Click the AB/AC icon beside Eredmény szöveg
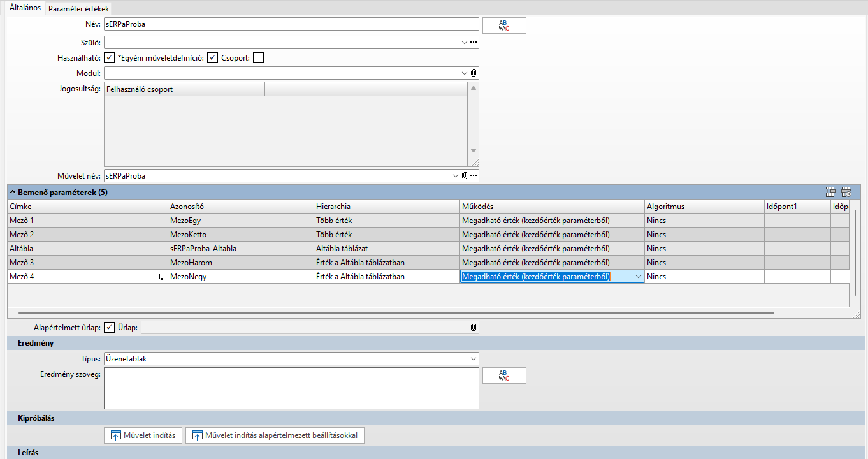 coord(504,375)
